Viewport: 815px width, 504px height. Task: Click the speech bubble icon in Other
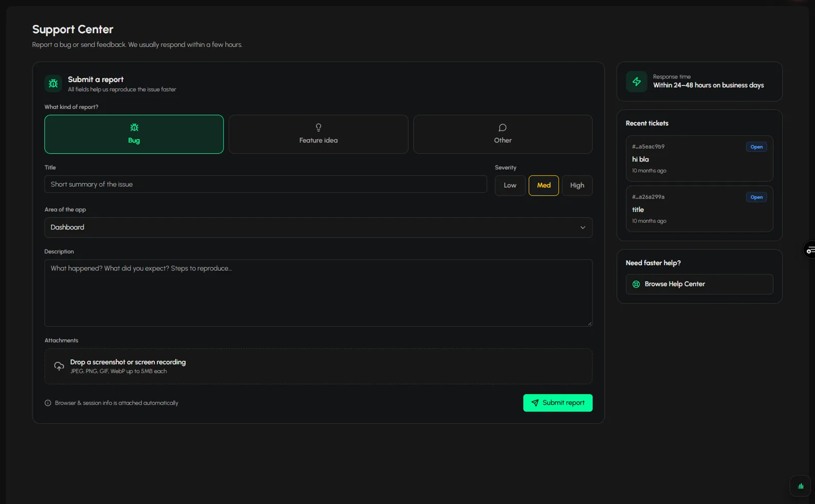(503, 127)
